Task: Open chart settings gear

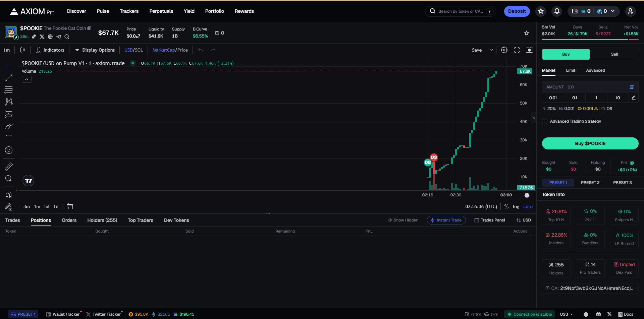Action: pyautogui.click(x=504, y=50)
